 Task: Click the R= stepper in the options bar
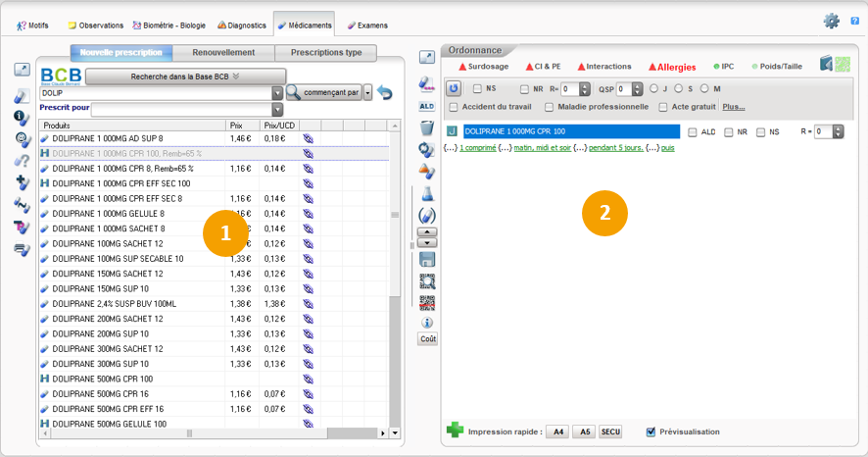[585, 89]
